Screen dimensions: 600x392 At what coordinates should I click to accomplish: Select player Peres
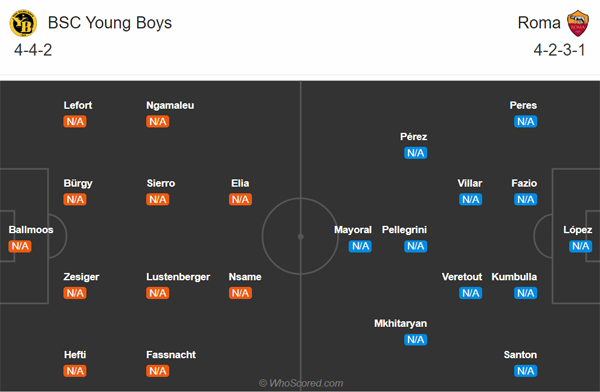tap(523, 105)
